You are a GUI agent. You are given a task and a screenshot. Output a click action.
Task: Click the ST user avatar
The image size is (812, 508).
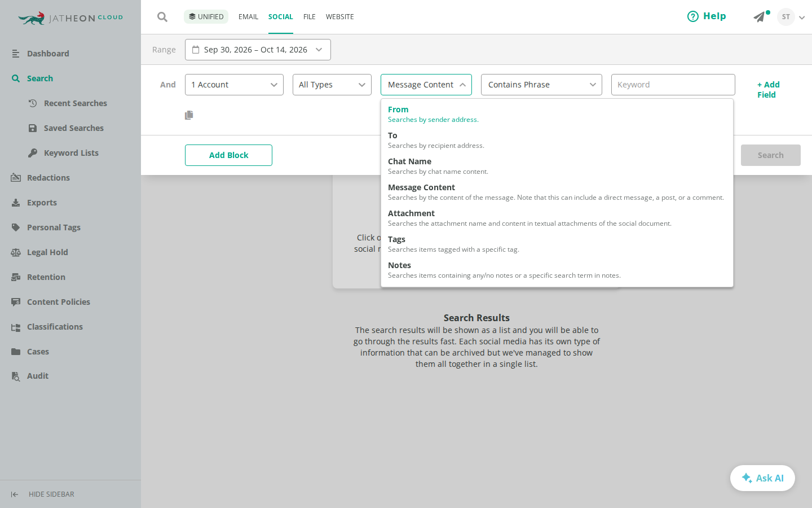[x=786, y=17]
